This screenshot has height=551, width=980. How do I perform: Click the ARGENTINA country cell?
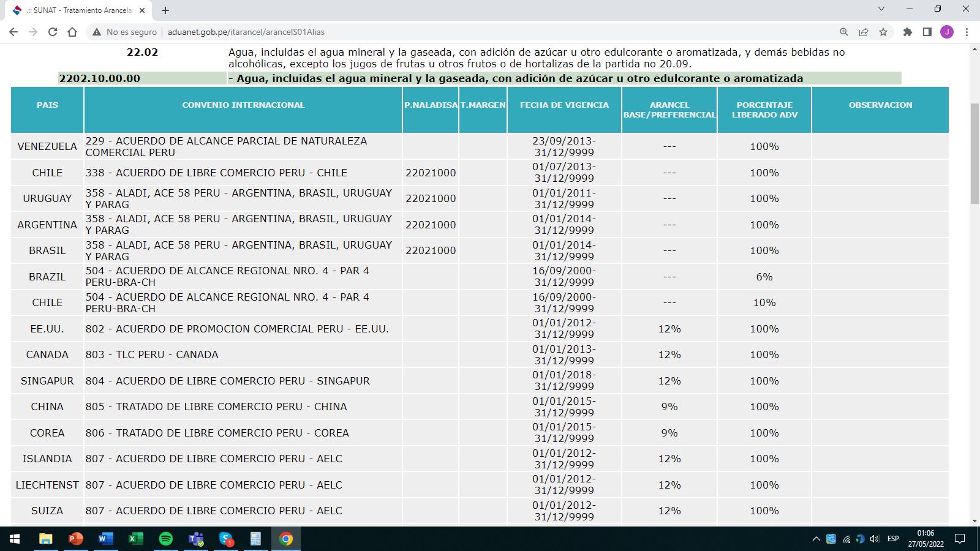click(47, 225)
